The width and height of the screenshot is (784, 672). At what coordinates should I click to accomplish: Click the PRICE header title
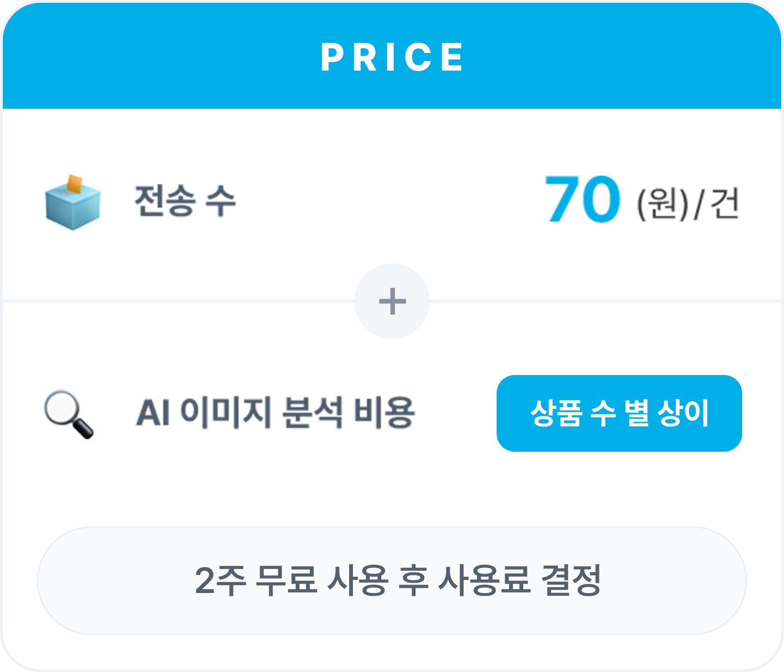click(392, 57)
